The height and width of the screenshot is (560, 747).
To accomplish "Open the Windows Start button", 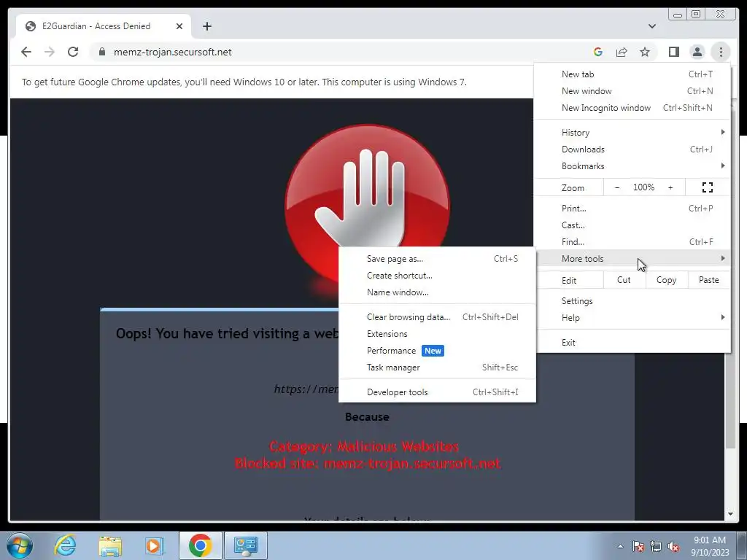I will pos(19,545).
